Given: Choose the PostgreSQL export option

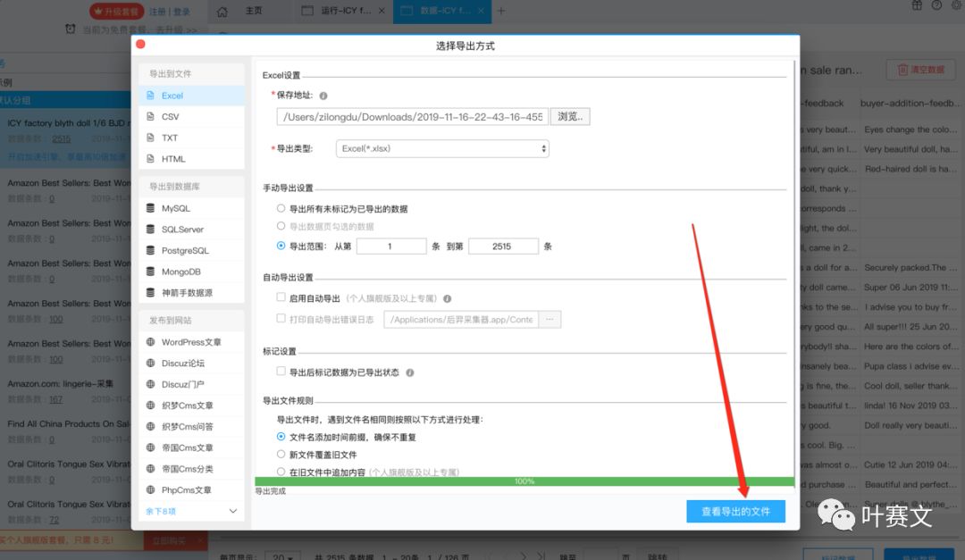Looking at the screenshot, I should [184, 251].
